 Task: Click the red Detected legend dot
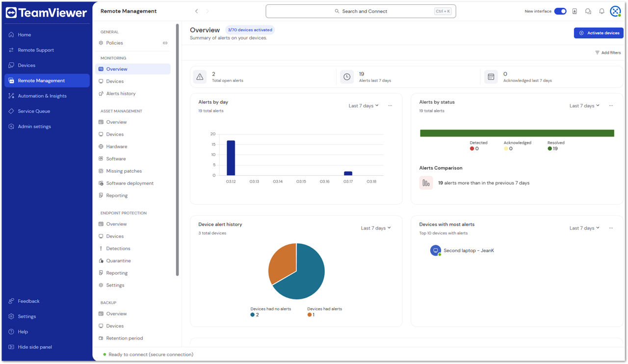point(472,149)
